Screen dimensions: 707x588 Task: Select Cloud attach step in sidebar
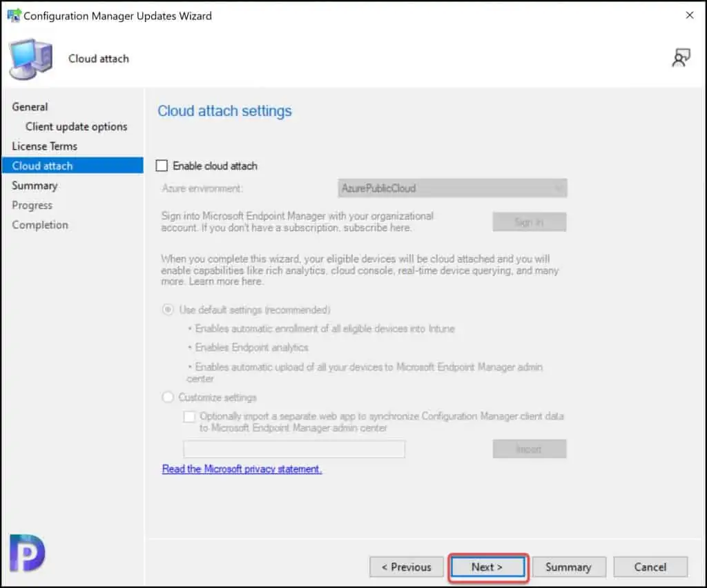point(72,166)
